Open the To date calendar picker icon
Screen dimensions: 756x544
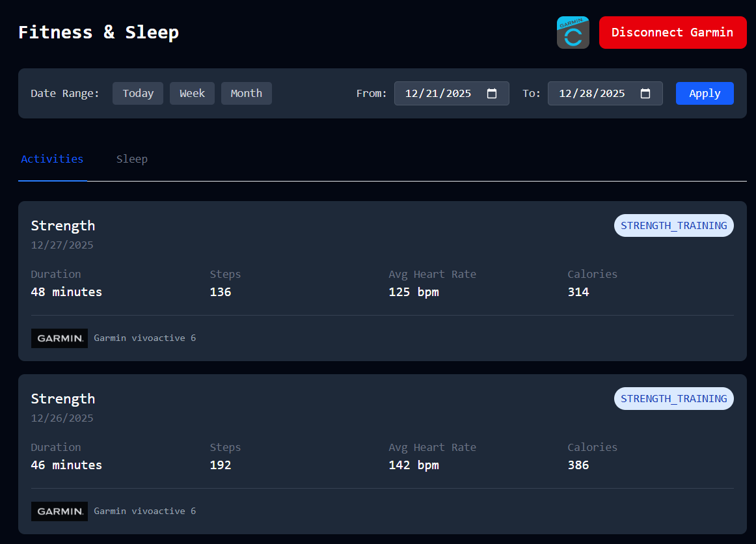[x=645, y=94]
